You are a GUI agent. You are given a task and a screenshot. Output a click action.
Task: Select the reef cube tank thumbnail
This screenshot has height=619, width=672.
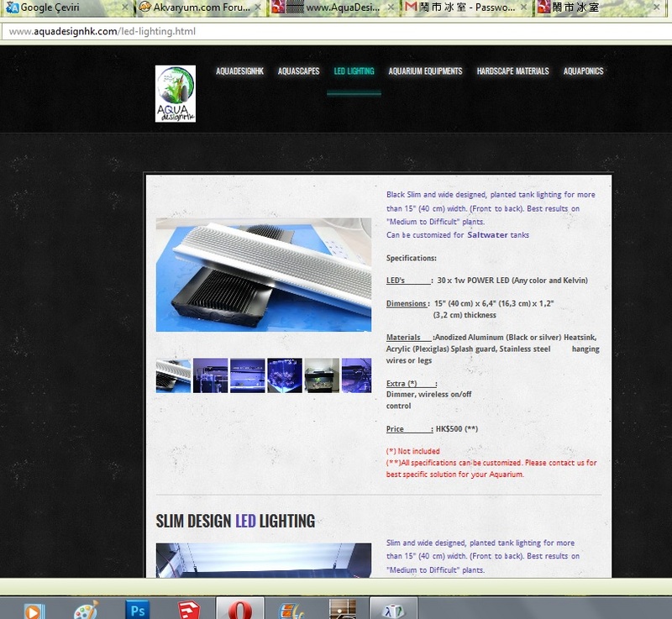pyautogui.click(x=285, y=375)
